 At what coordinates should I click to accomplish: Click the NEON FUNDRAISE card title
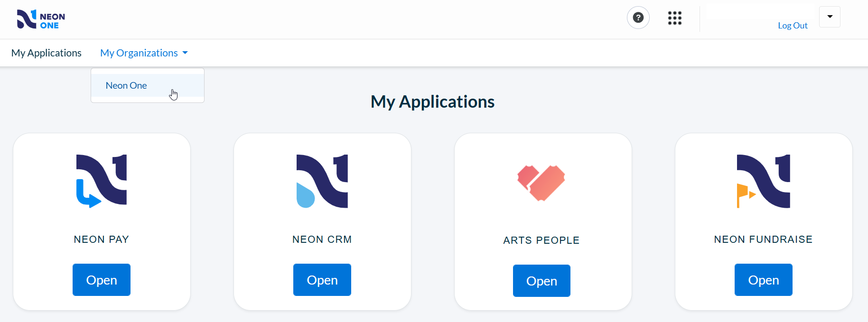click(x=764, y=239)
